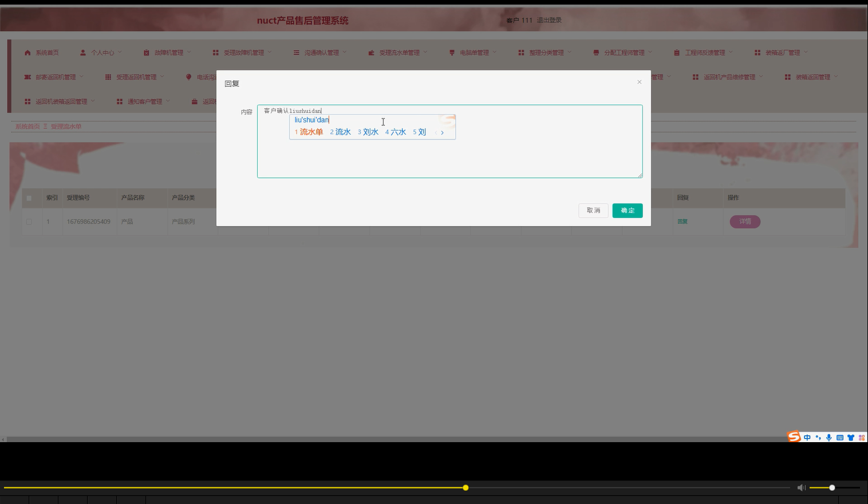
Task: Click the 客户 111 user label
Action: [519, 20]
